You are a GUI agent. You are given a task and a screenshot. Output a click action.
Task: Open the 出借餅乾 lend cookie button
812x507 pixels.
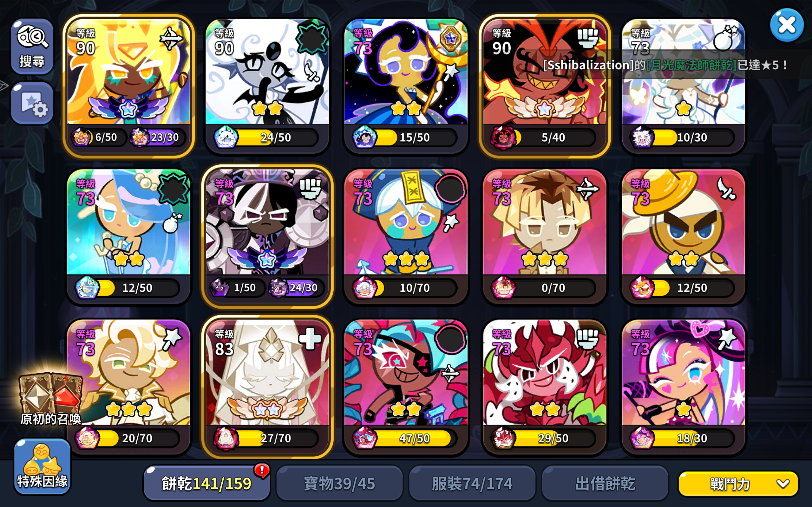pyautogui.click(x=605, y=483)
